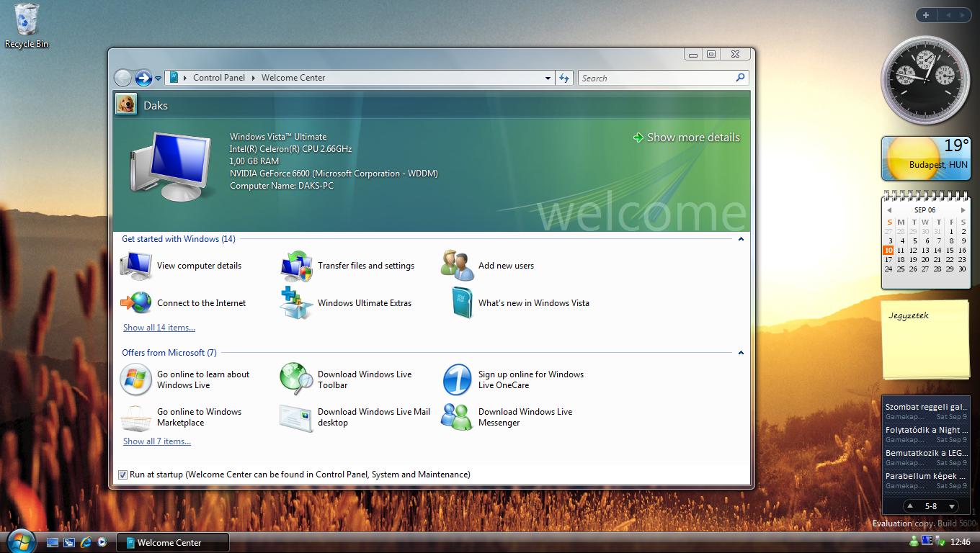Show next feed headlines page

[951, 506]
